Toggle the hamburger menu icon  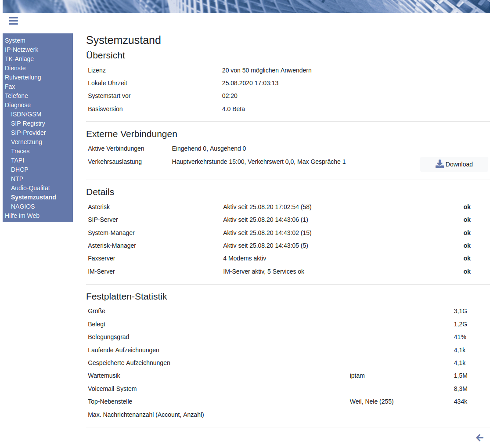tap(13, 21)
